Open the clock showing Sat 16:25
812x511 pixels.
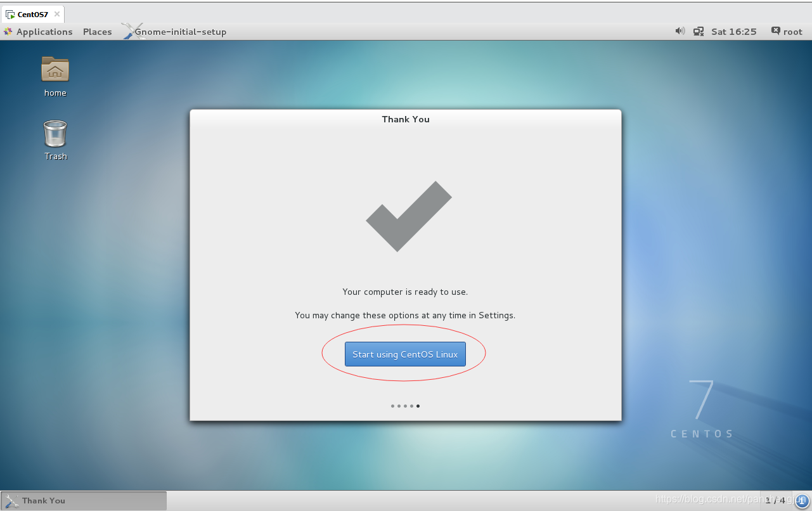[x=733, y=32]
